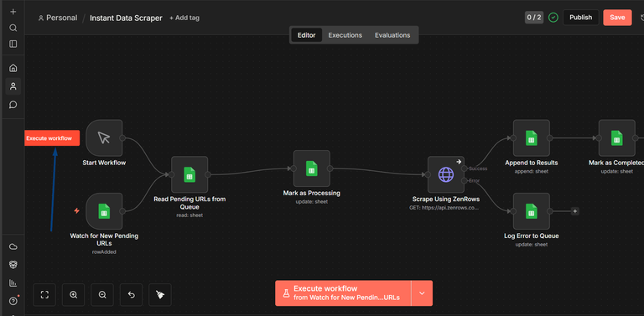
Task: Select the Scrape Using ZenRows globe node
Action: 445,174
